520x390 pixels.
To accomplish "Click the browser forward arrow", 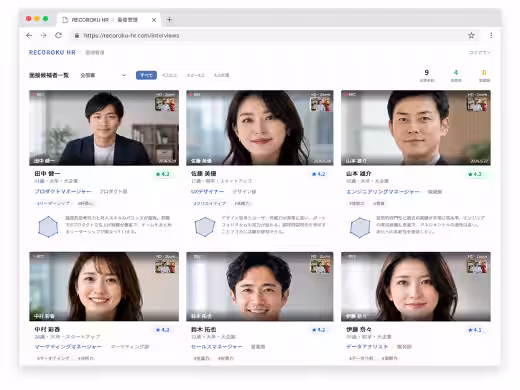I will point(44,35).
